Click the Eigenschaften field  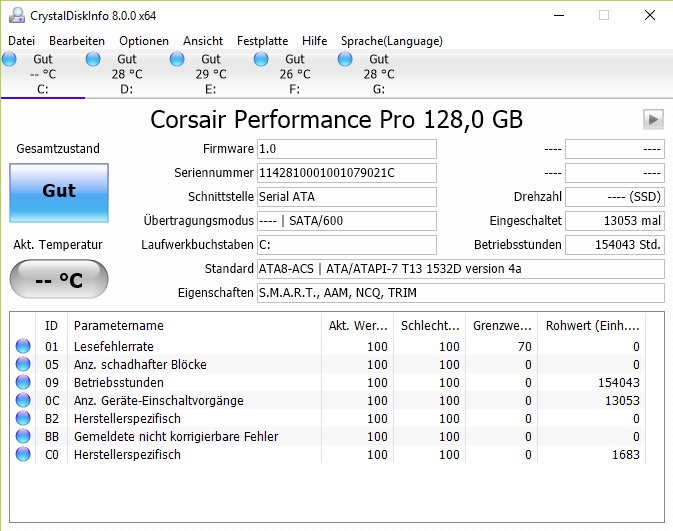pyautogui.click(x=461, y=293)
